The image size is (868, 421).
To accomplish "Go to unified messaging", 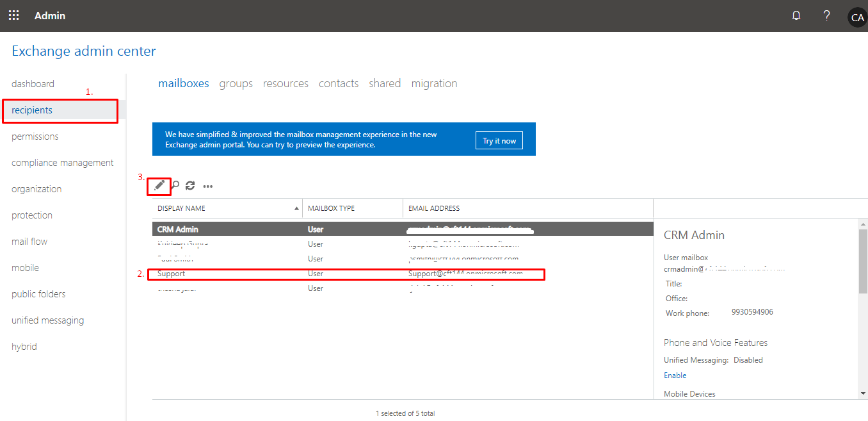I will pyautogui.click(x=48, y=320).
